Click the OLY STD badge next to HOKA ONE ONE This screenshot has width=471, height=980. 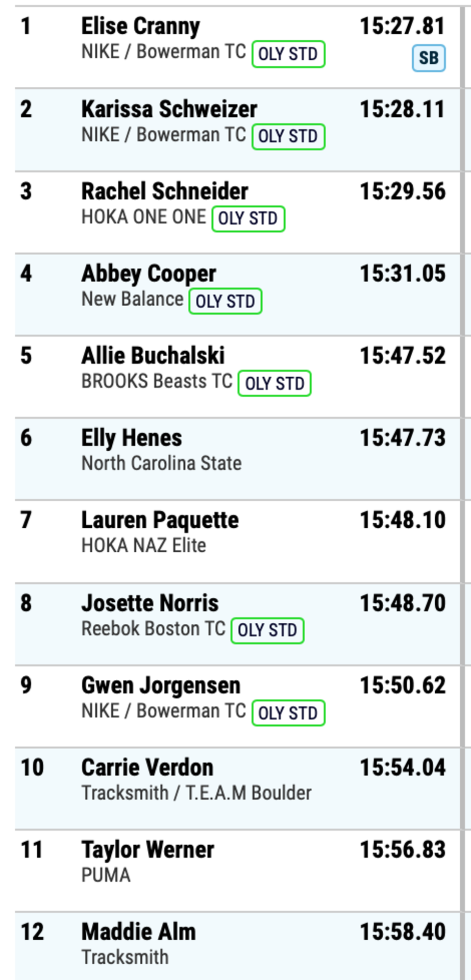coord(249,218)
